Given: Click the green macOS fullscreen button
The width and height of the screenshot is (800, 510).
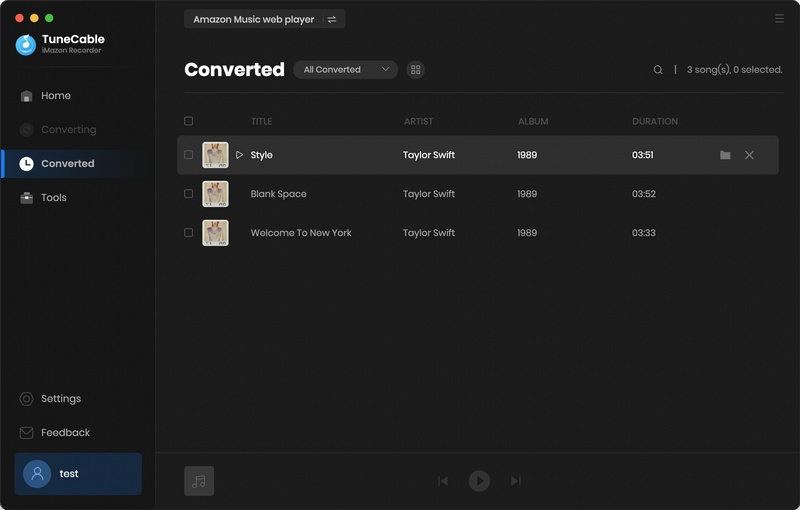Looking at the screenshot, I should pos(49,18).
